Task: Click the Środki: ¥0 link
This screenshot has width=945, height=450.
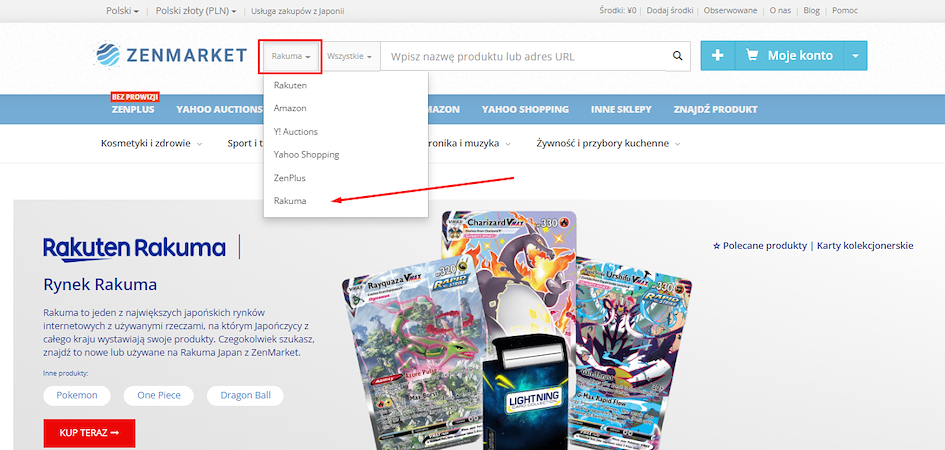Action: [618, 10]
